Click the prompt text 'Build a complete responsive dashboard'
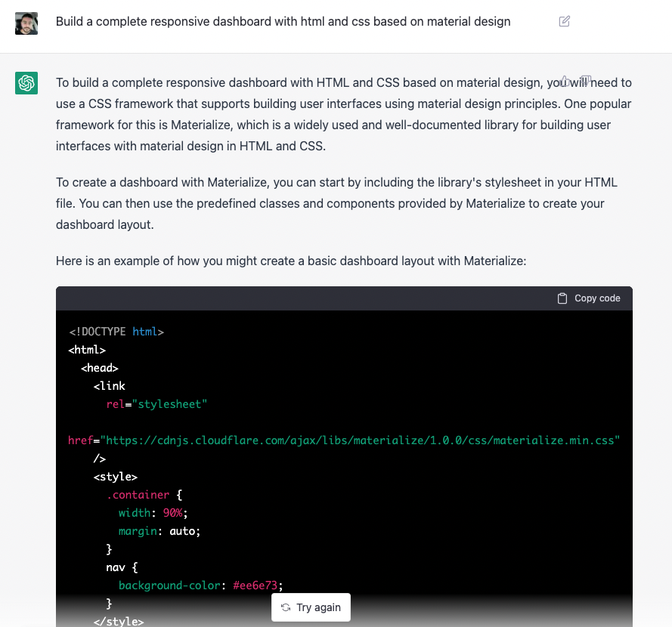672x627 pixels. (163, 21)
